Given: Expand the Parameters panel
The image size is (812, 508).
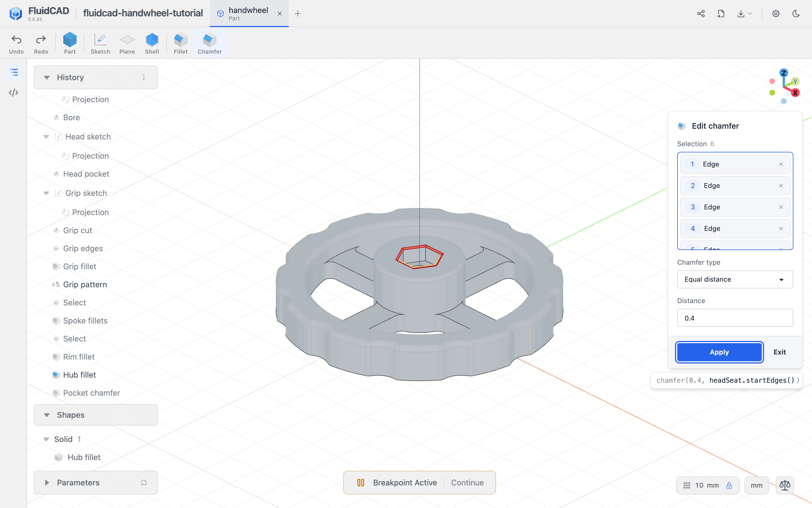Looking at the screenshot, I should [47, 483].
